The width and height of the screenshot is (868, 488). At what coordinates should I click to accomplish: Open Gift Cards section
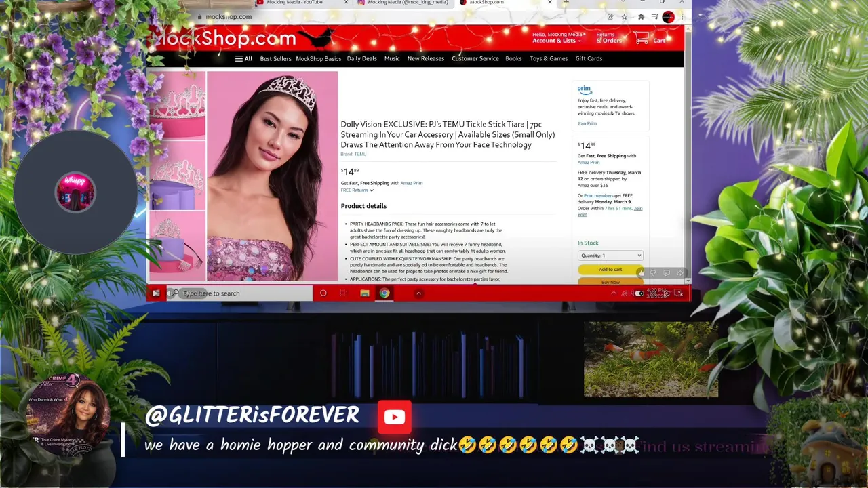589,59
